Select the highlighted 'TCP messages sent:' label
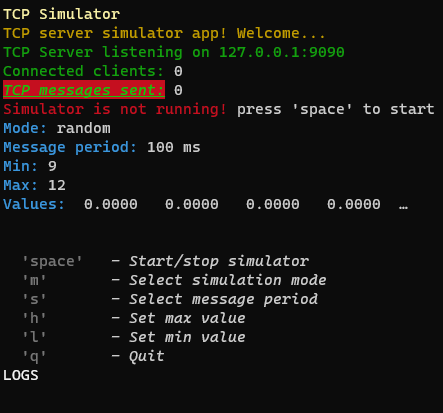Image resolution: width=443 pixels, height=413 pixels. click(x=84, y=90)
